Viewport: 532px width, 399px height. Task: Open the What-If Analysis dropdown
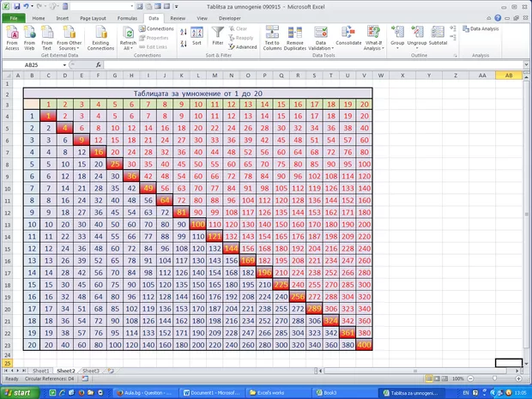click(373, 39)
